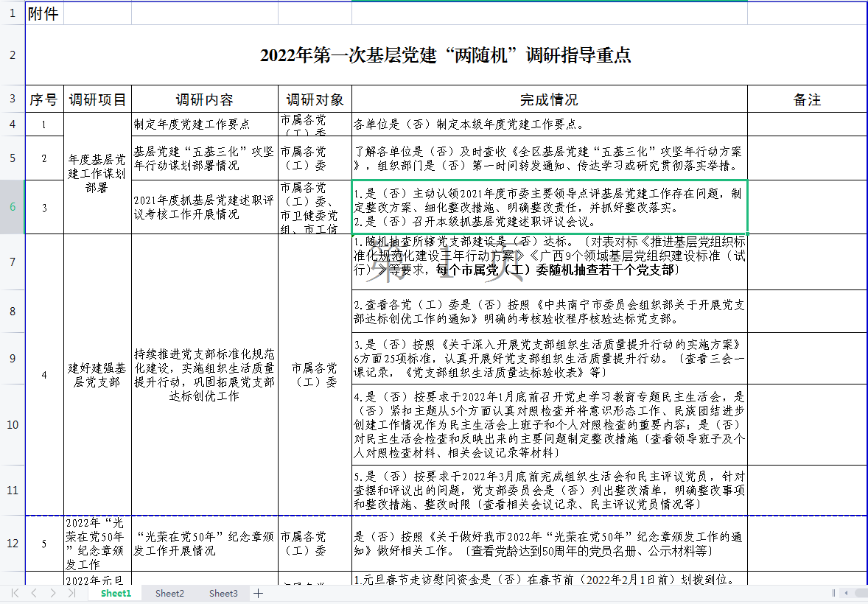
Task: Click 市属各党（工）委 cell in "五基三化" row
Action: pyautogui.click(x=315, y=158)
